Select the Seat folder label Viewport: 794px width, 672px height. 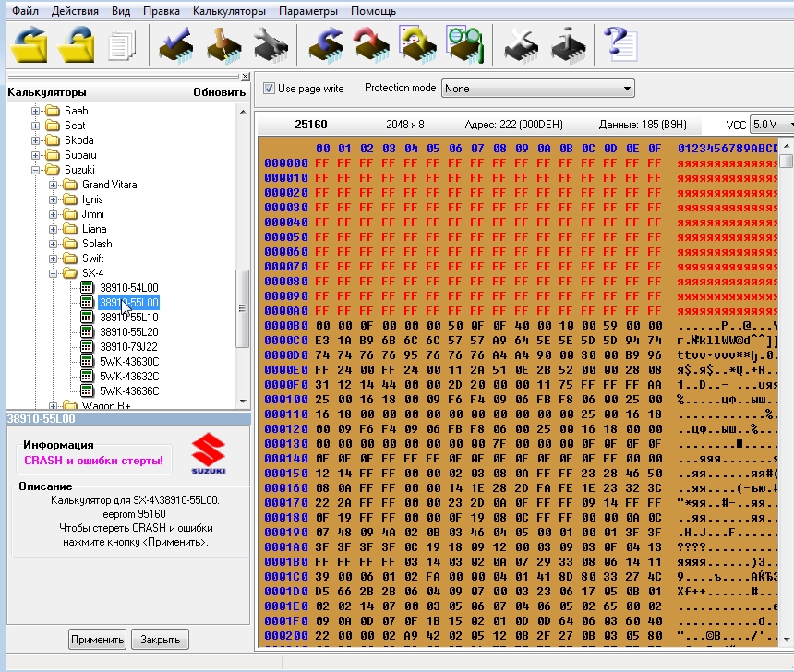75,126
